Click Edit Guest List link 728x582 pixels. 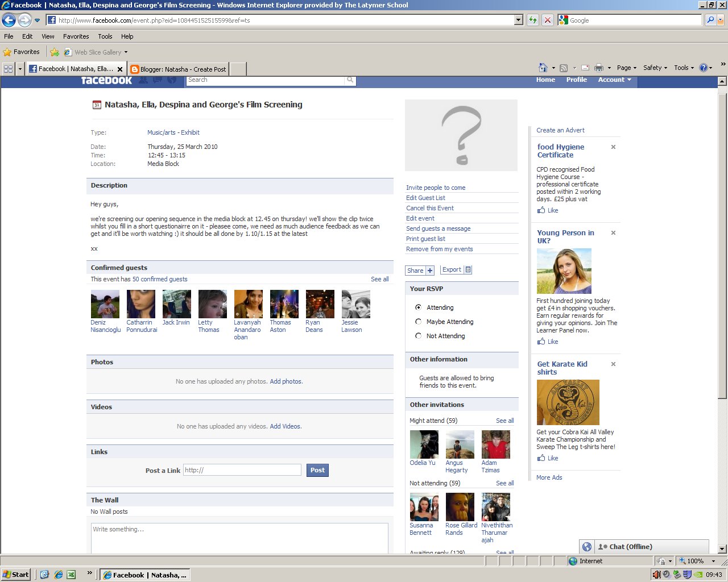click(x=425, y=198)
